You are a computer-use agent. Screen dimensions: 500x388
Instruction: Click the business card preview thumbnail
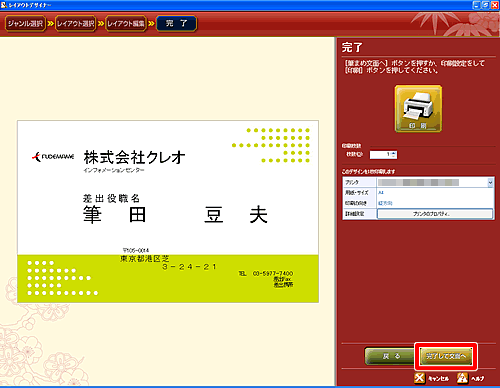click(168, 212)
